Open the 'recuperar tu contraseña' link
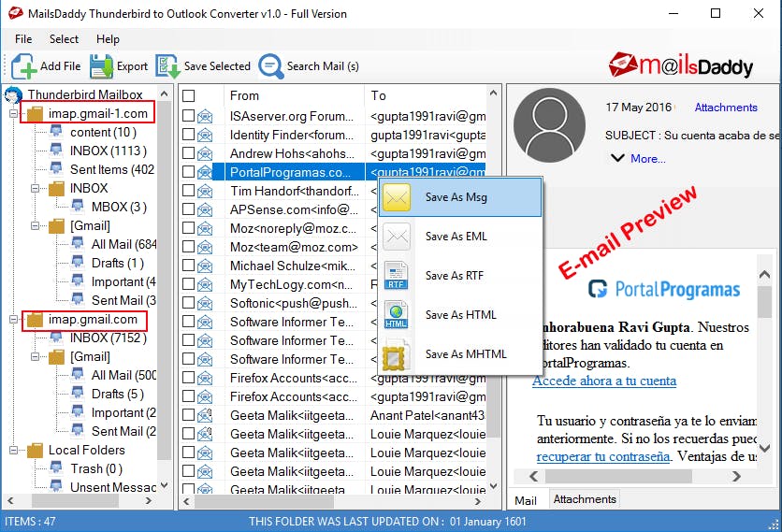This screenshot has width=782, height=532. [603, 456]
